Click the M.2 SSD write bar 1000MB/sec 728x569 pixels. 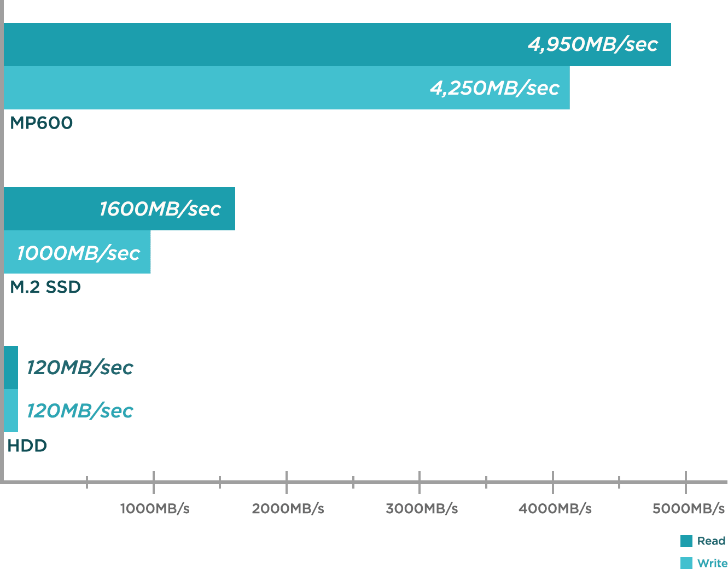pos(77,252)
